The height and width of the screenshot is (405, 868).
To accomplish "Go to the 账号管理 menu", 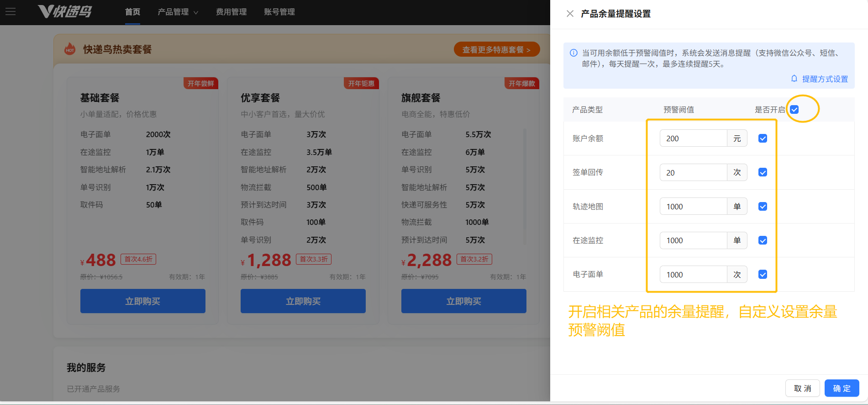I will tap(279, 12).
